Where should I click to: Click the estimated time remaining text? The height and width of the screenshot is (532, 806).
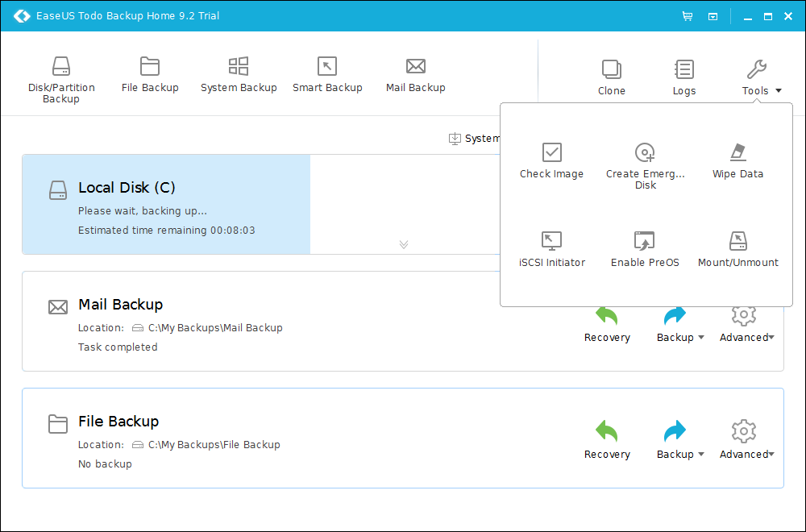pyautogui.click(x=166, y=231)
